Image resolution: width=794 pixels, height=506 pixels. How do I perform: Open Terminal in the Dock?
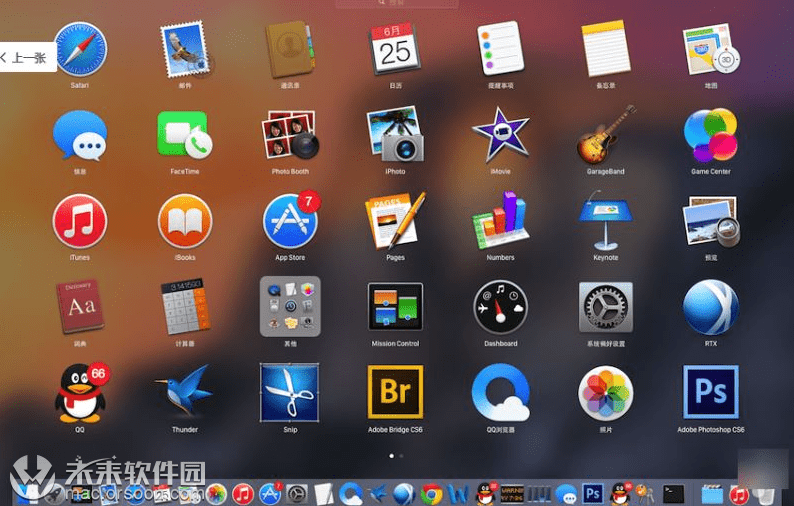(x=674, y=493)
